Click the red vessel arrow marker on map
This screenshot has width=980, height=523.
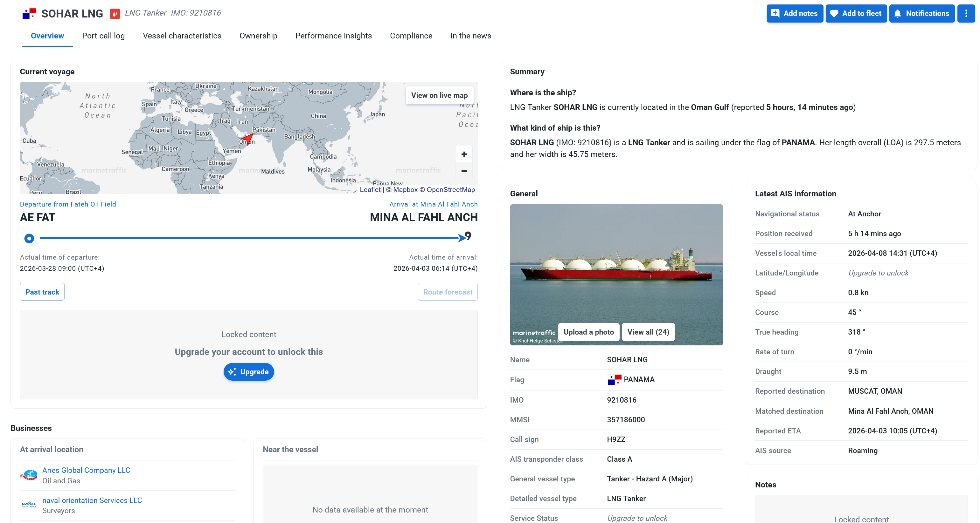tap(248, 139)
